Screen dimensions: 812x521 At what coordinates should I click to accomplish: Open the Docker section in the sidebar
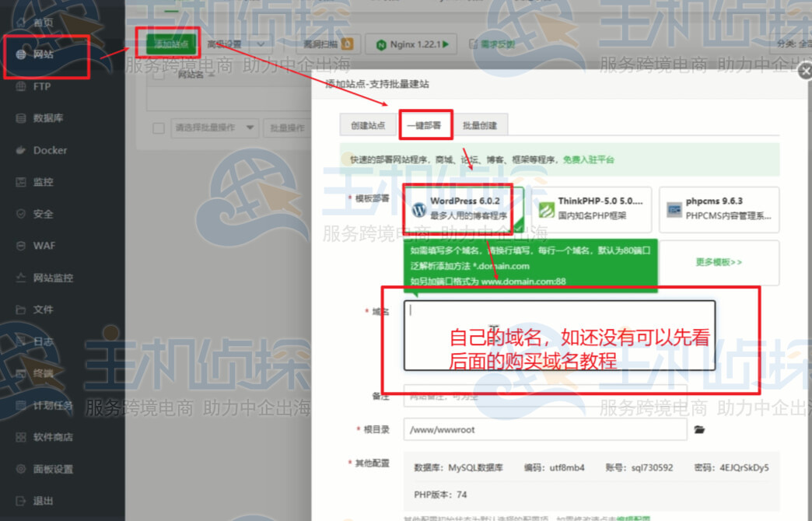click(x=36, y=150)
